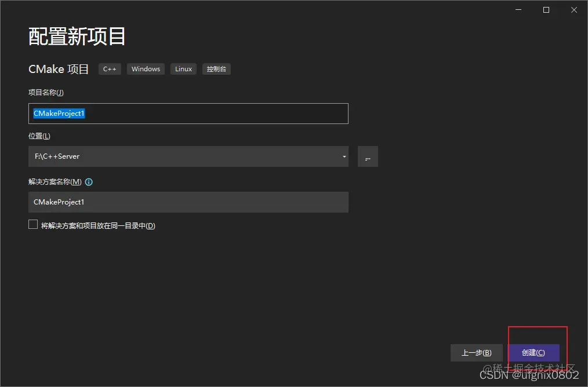This screenshot has height=387, width=588.
Task: Select the C++ project tag
Action: click(110, 69)
